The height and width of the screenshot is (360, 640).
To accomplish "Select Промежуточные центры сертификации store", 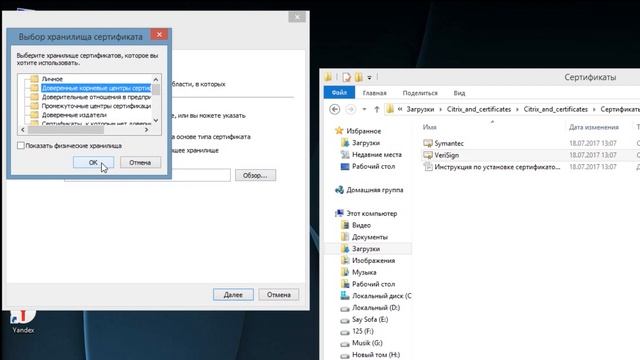I will coord(96,106).
